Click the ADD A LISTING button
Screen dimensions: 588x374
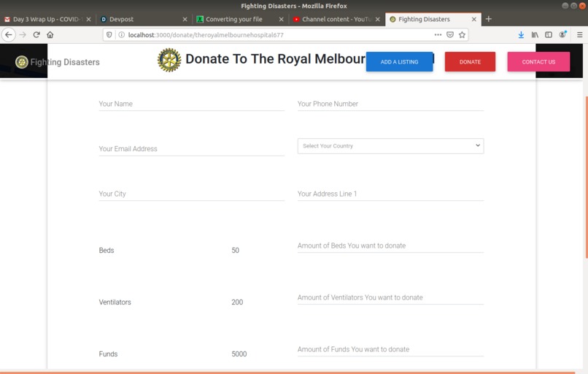coord(399,62)
